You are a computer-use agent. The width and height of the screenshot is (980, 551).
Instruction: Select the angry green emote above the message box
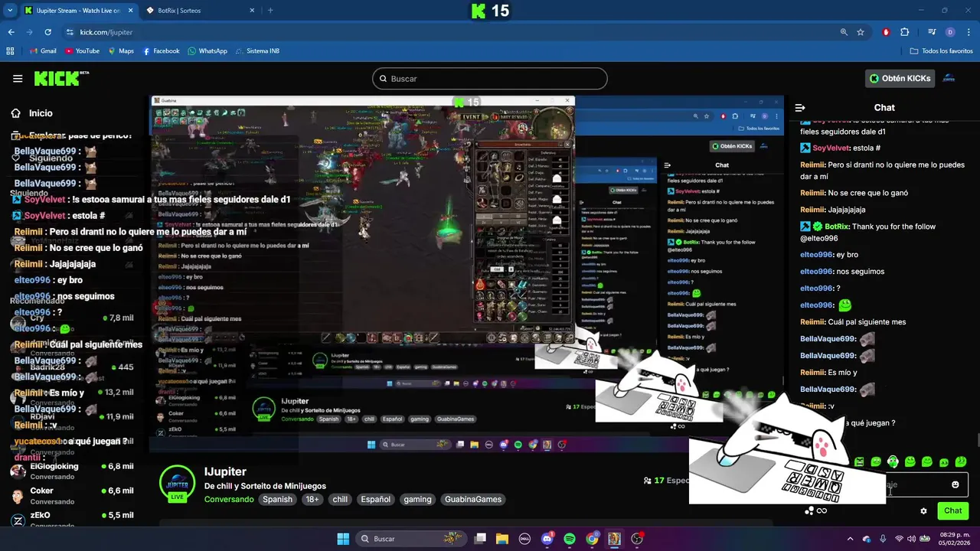[x=859, y=462]
